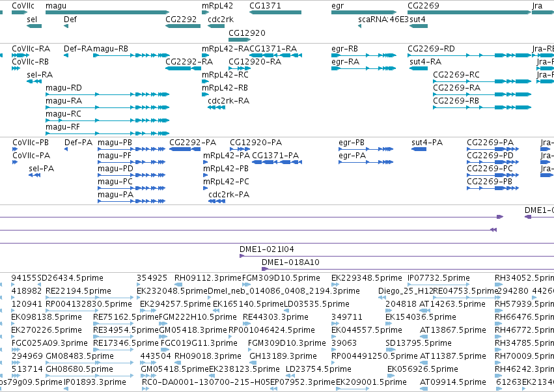The height and width of the screenshot is (392, 554).
Task: Select the magu-RD transcript
Action: pos(107,94)
